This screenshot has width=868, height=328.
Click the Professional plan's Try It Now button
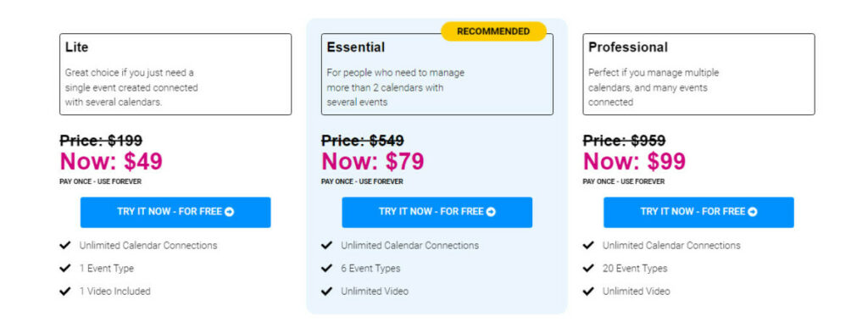698,213
